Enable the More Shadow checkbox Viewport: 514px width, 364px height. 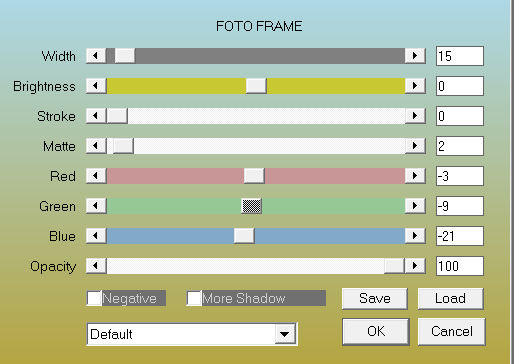click(x=194, y=298)
